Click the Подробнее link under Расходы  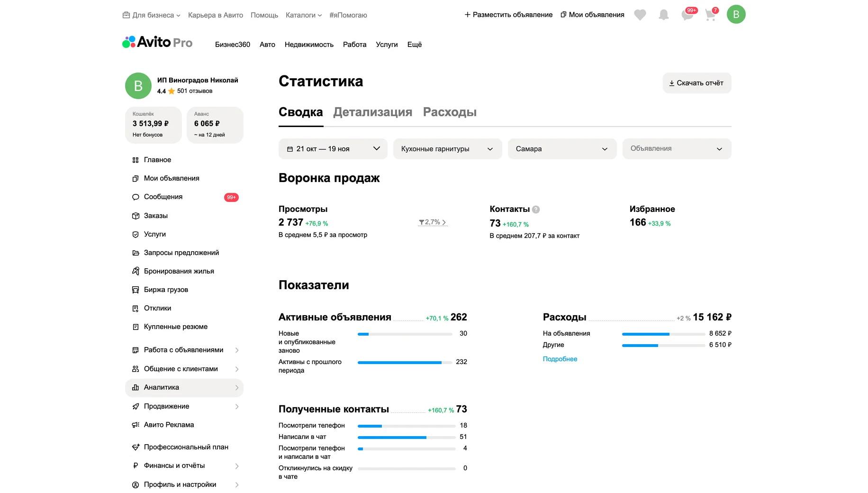click(560, 359)
